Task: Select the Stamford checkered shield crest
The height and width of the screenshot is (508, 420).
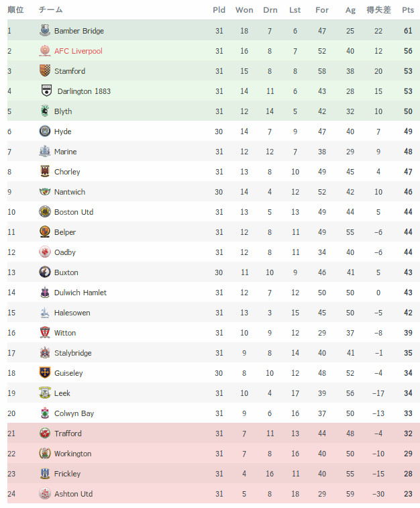Action: click(x=45, y=70)
